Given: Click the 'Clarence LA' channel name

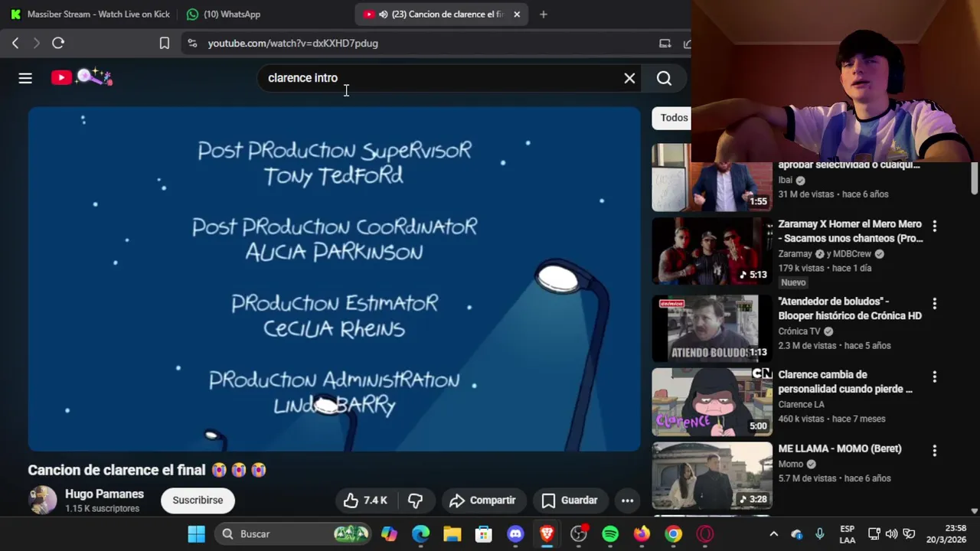Looking at the screenshot, I should pos(802,405).
